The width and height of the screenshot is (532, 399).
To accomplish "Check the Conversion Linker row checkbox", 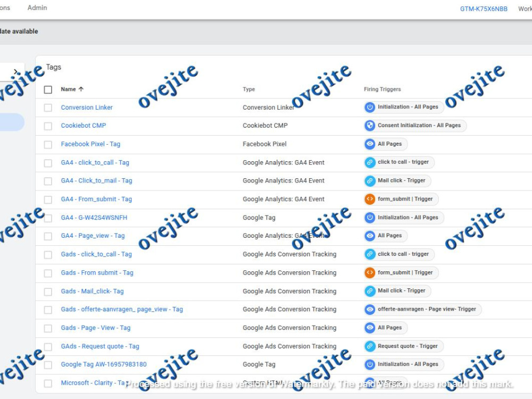I will click(x=48, y=107).
